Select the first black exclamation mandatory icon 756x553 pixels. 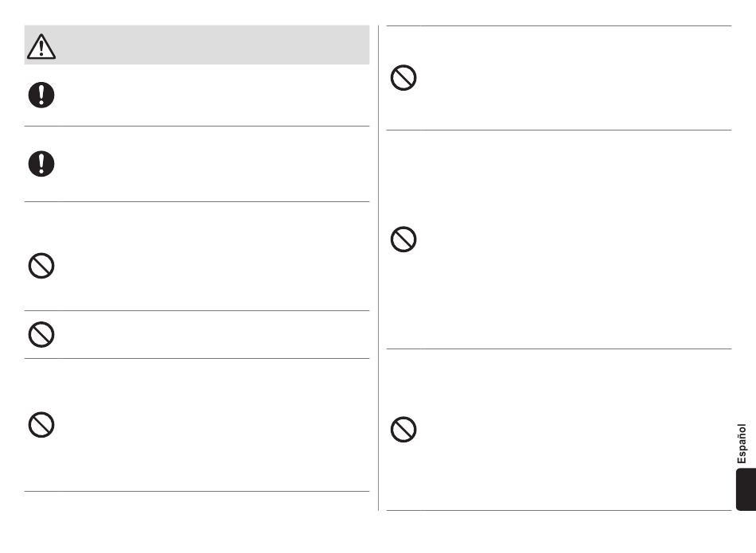tap(41, 95)
